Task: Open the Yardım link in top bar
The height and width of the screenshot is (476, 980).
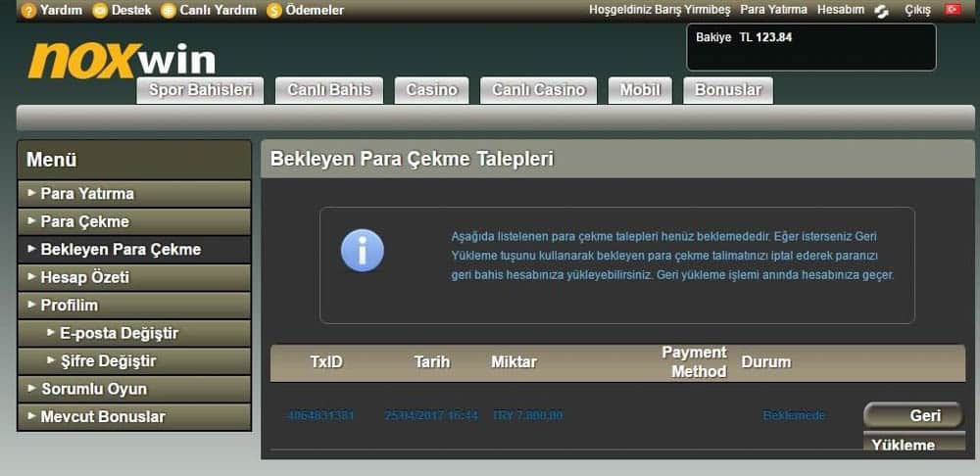Action: point(61,10)
